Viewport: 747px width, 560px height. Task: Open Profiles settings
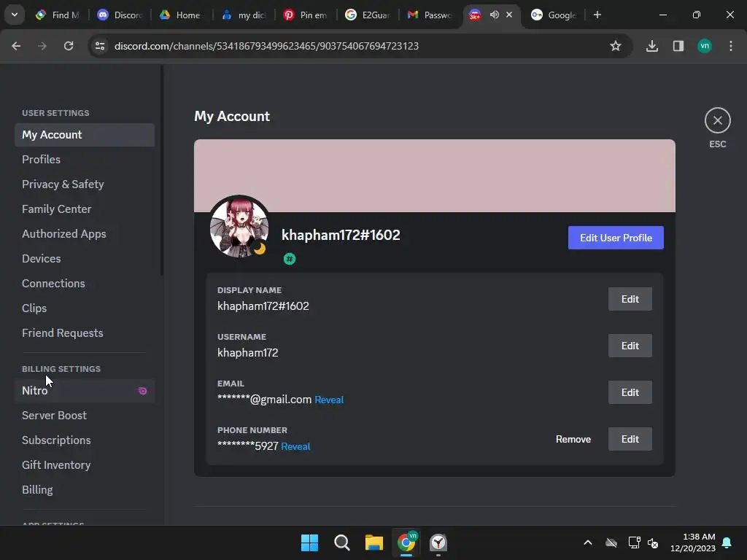85,160
